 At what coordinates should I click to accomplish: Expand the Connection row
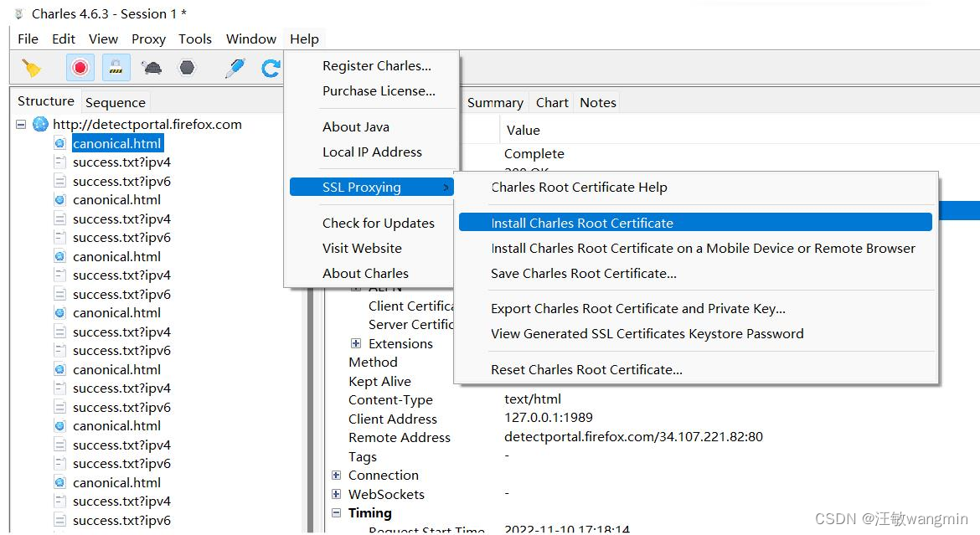click(336, 475)
